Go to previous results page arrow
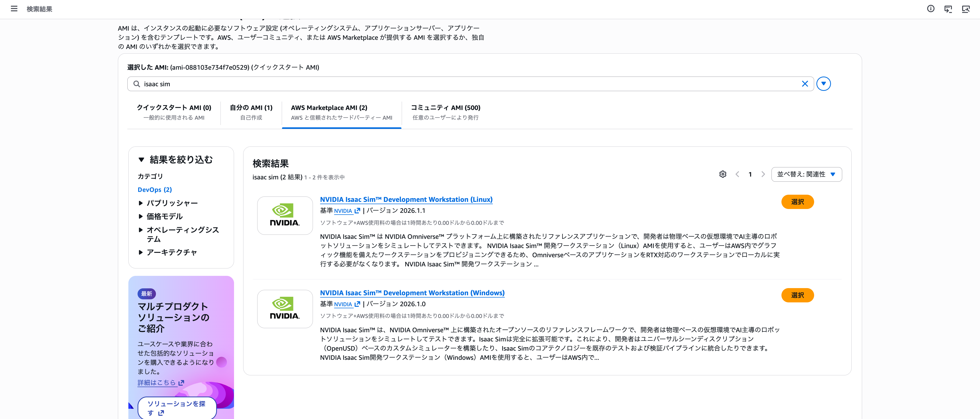Image resolution: width=980 pixels, height=419 pixels. (737, 174)
